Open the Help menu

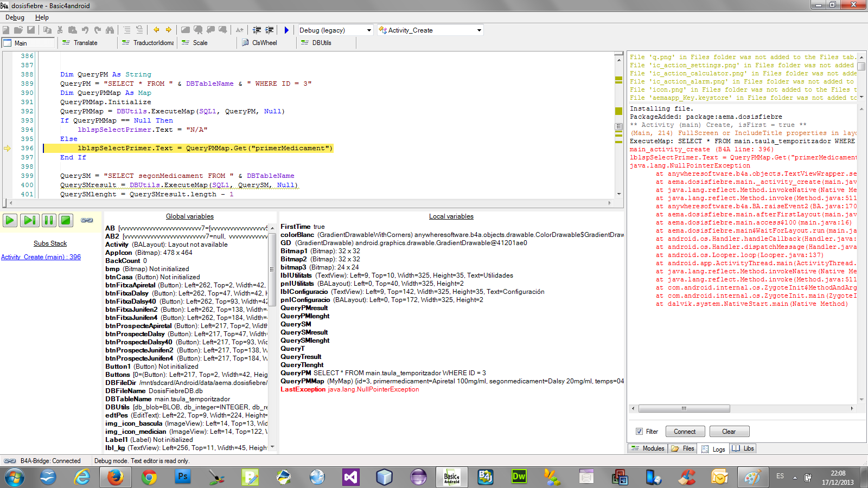click(x=42, y=17)
